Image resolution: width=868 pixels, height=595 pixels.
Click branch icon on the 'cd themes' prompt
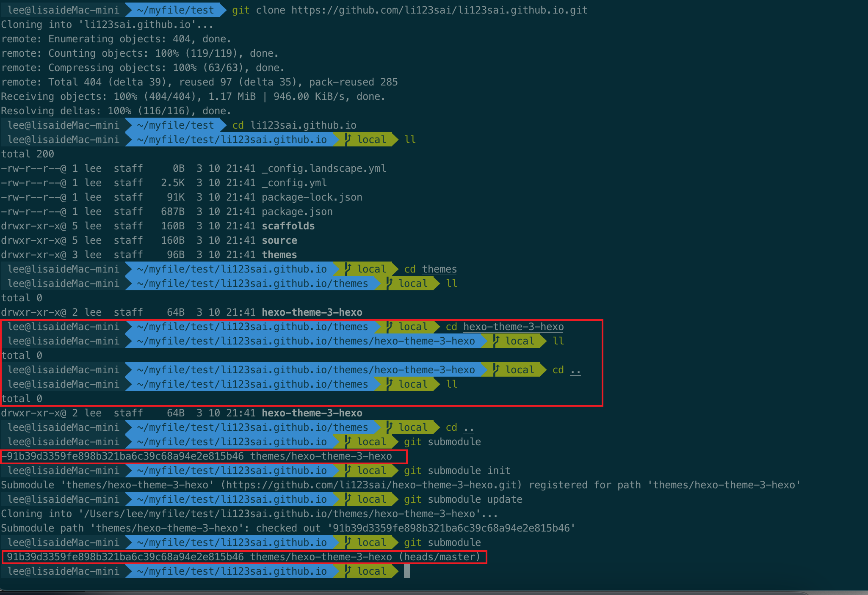click(348, 269)
